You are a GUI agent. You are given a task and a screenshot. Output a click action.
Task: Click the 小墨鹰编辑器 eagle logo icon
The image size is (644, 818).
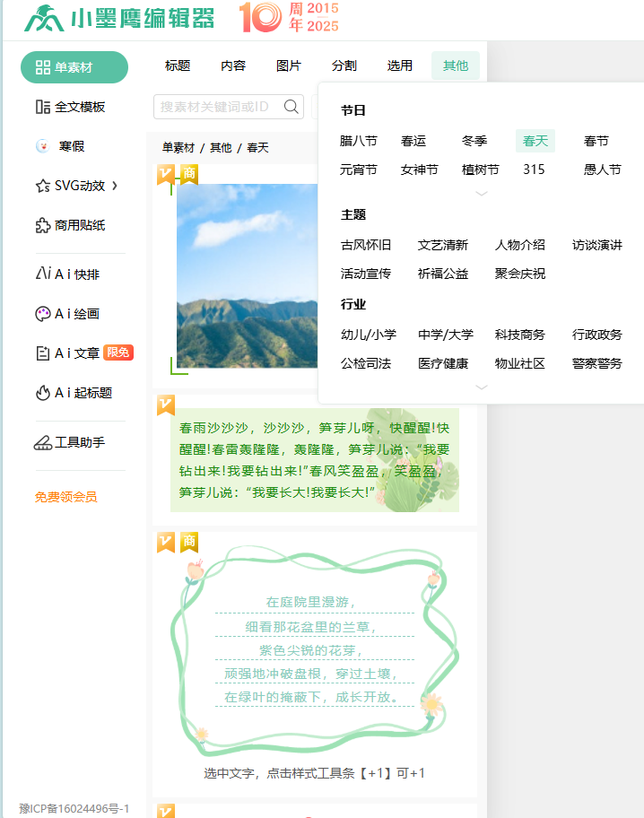(44, 18)
